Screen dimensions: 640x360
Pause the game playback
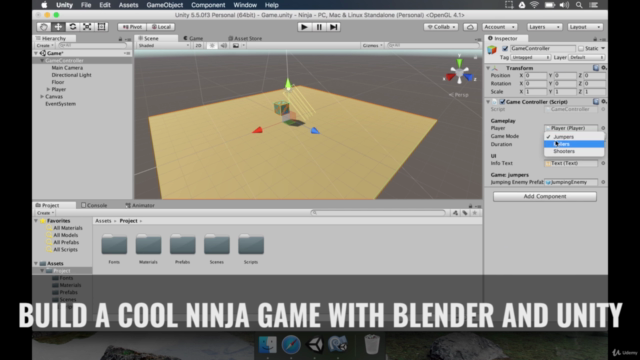pos(319,27)
